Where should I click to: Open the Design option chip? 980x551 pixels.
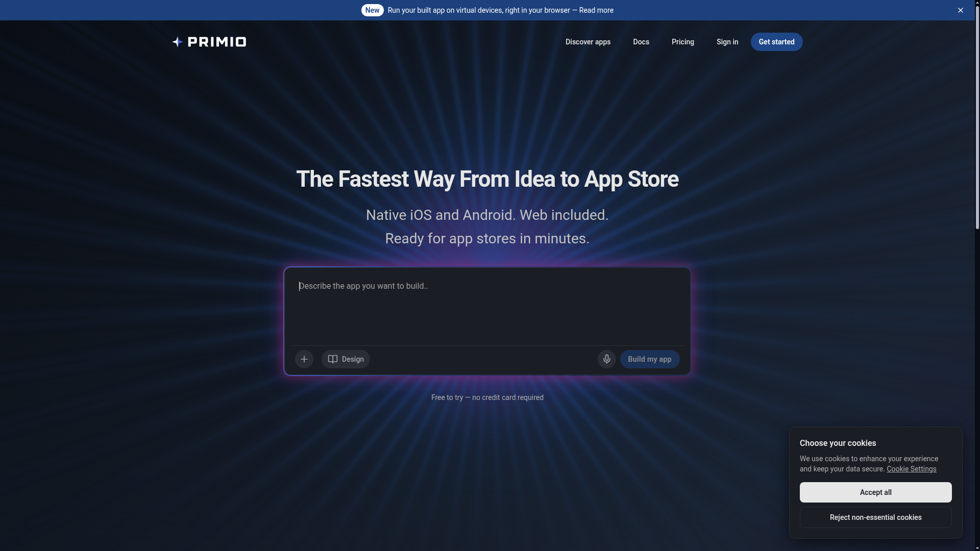point(346,359)
